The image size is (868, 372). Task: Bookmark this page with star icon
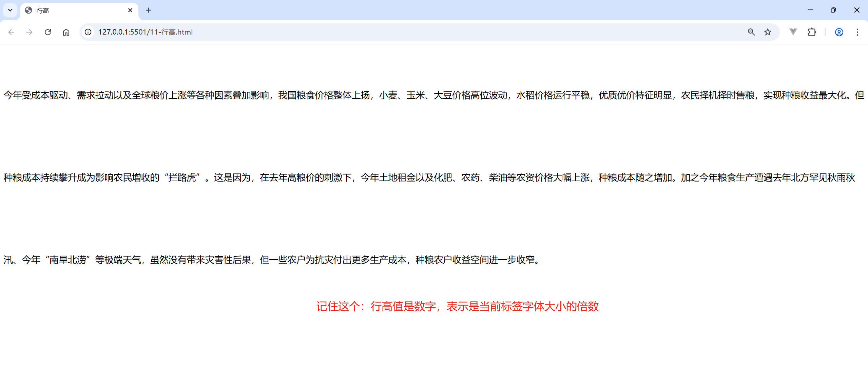pos(768,32)
